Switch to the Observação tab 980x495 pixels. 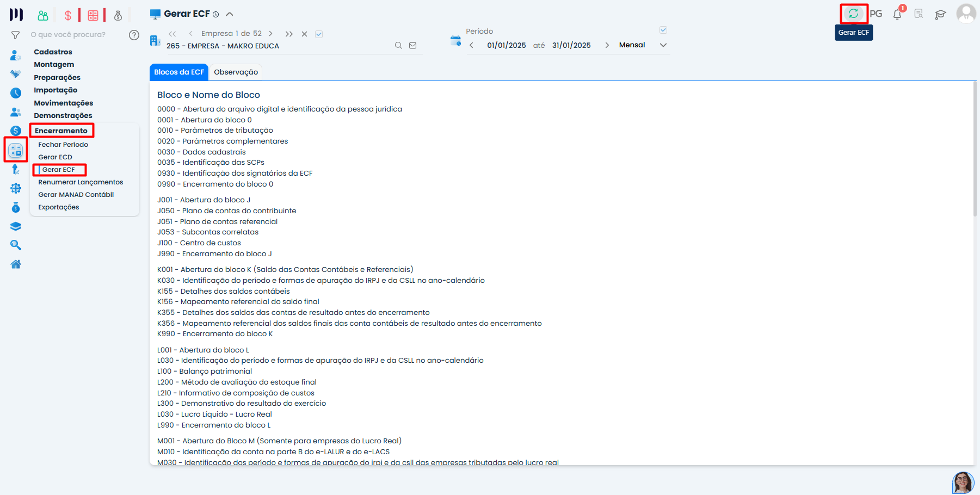[x=236, y=72]
